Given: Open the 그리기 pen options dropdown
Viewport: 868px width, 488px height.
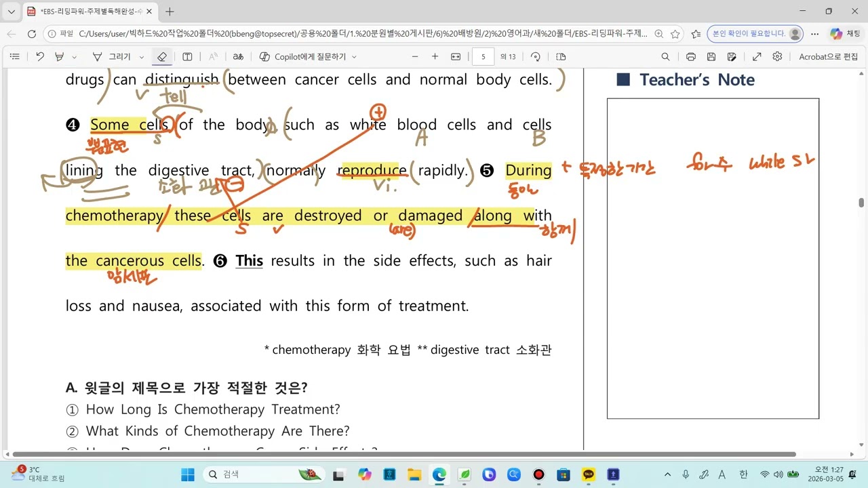Looking at the screenshot, I should pos(141,57).
